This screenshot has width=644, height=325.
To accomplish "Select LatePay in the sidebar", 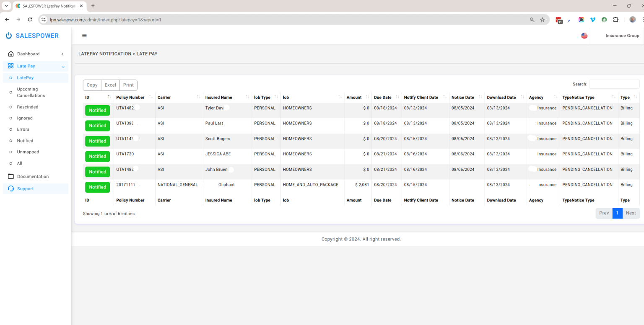I will coord(35,78).
